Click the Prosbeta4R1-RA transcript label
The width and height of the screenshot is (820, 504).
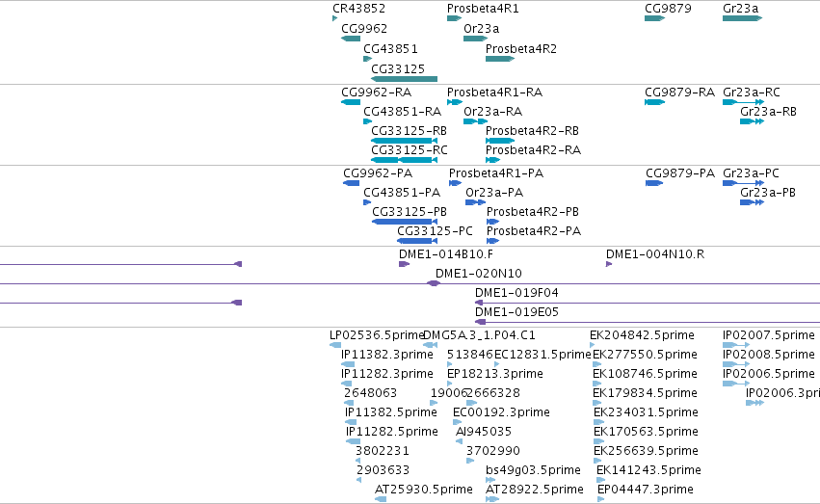[494, 93]
